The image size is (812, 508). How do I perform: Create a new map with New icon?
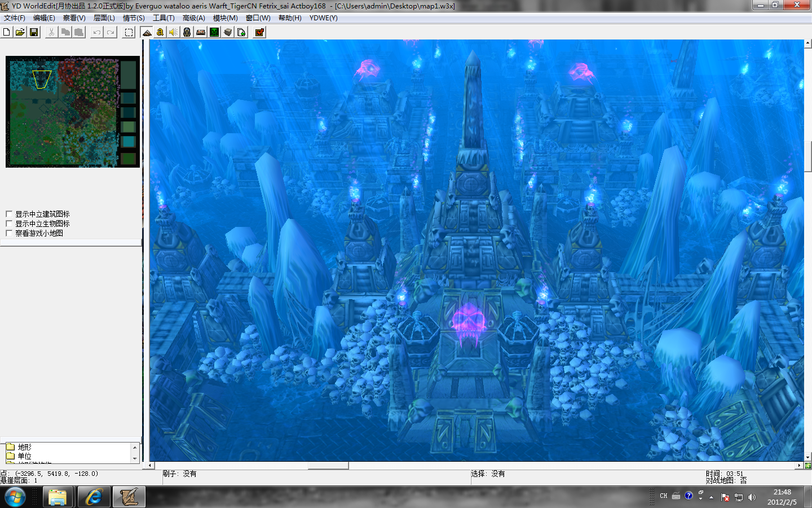tap(7, 32)
